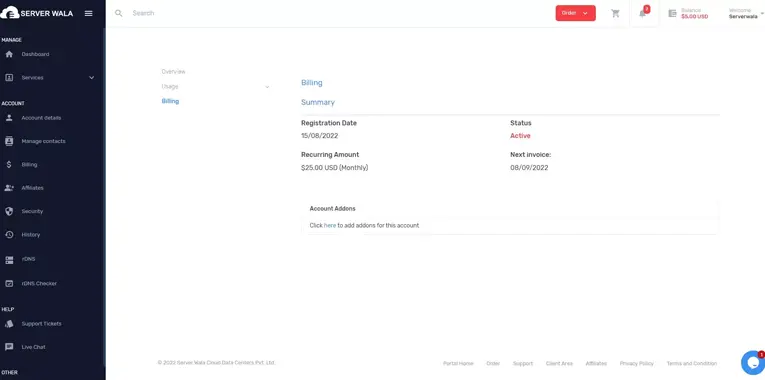Toggle the hamburger sidebar menu
The height and width of the screenshot is (380, 765).
coord(88,13)
